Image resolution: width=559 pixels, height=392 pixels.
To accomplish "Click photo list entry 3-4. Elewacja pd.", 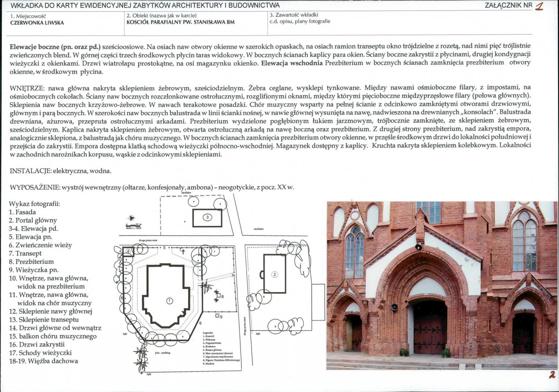I will point(34,229).
